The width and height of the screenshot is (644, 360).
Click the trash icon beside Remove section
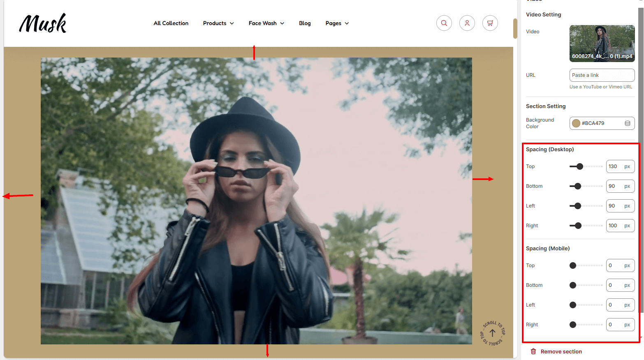533,351
